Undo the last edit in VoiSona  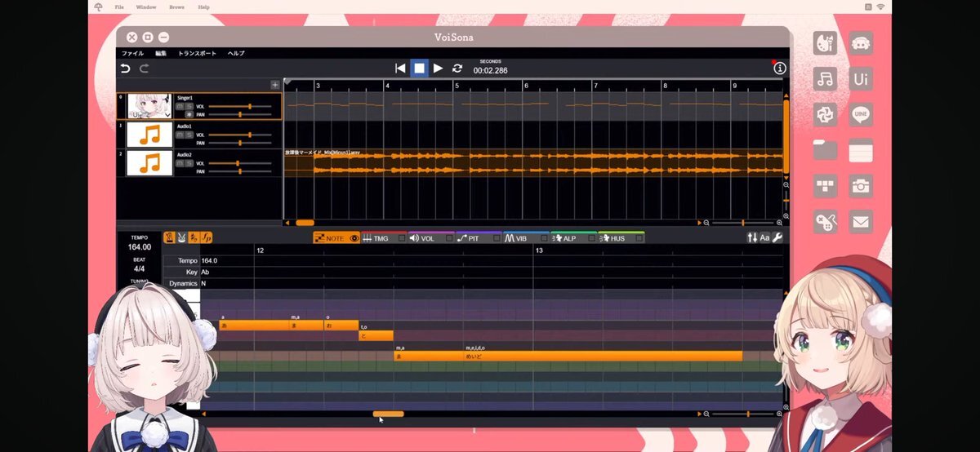[125, 69]
